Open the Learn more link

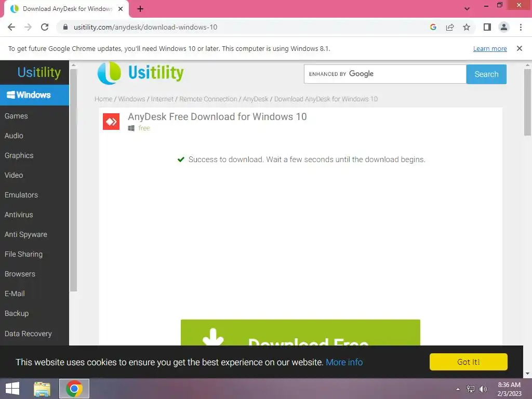[490, 48]
